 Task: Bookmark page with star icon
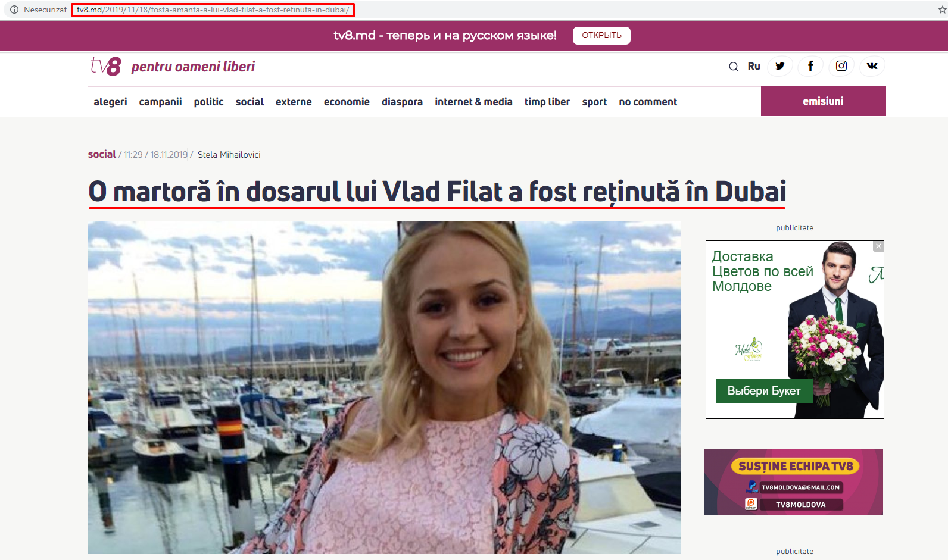pos(942,10)
